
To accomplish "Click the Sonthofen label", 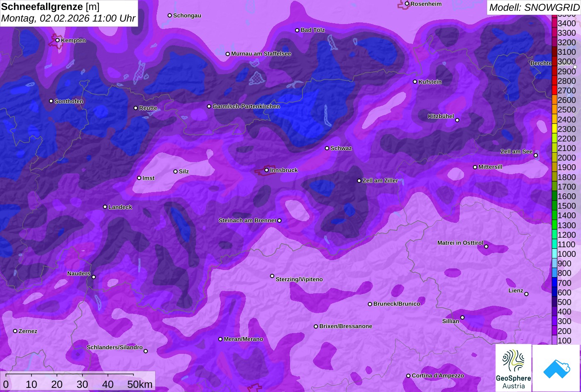I will (69, 102).
